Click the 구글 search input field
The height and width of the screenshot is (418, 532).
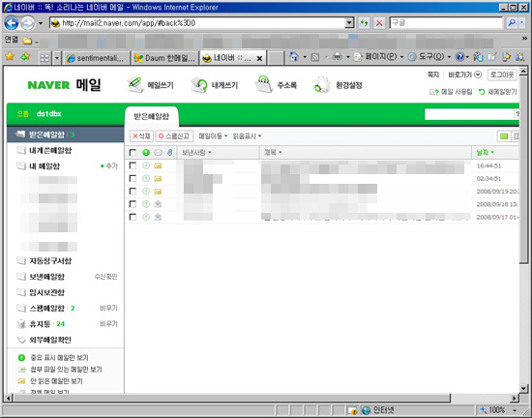tap(446, 23)
